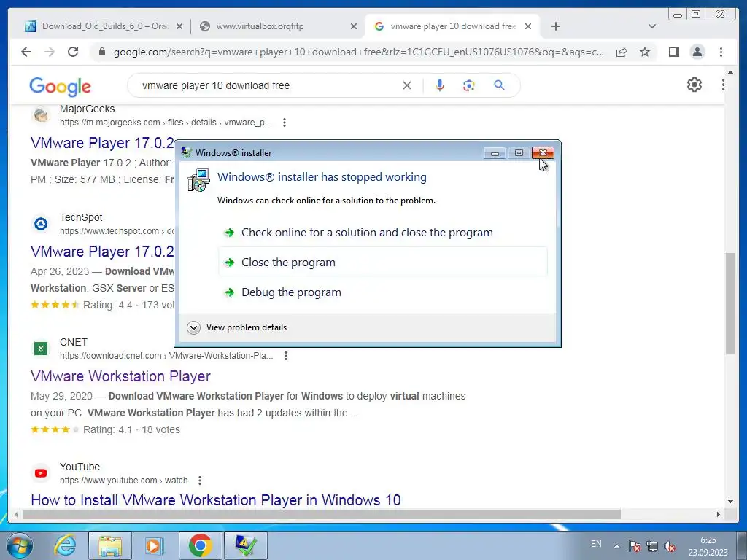Search by image with Google Lens
The height and width of the screenshot is (560, 747).
[469, 85]
